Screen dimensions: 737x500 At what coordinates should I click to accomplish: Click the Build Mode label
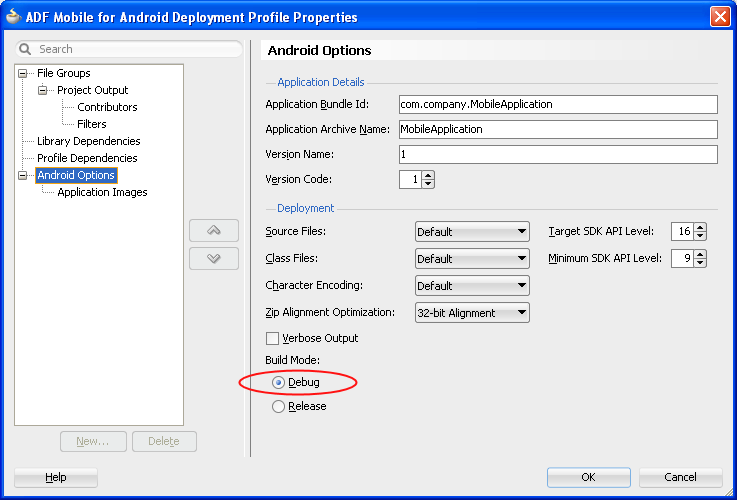[x=292, y=360]
